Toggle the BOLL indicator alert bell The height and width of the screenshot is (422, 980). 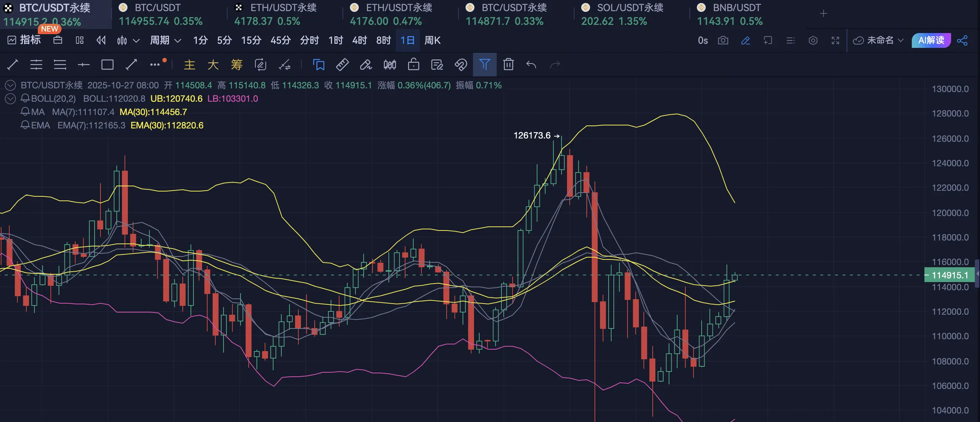[x=25, y=99]
